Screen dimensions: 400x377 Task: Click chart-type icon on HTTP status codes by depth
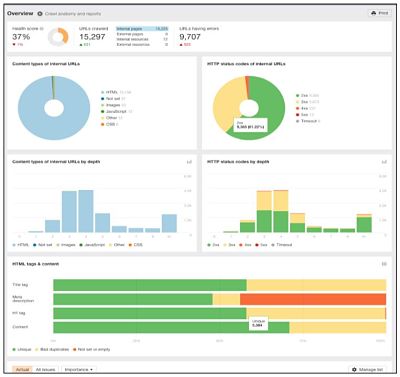point(384,162)
